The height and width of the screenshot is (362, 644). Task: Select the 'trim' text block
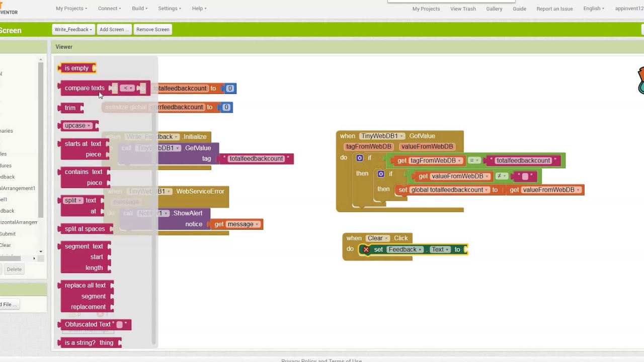tap(70, 108)
